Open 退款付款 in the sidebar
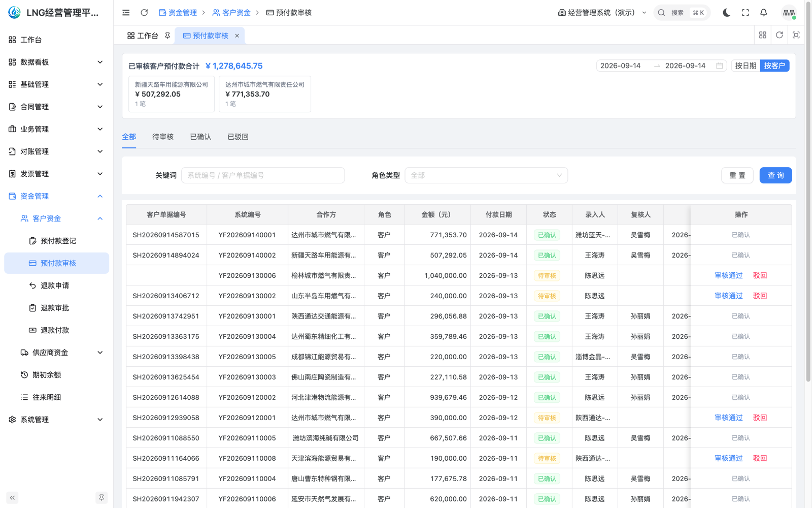The width and height of the screenshot is (812, 508). point(57,330)
